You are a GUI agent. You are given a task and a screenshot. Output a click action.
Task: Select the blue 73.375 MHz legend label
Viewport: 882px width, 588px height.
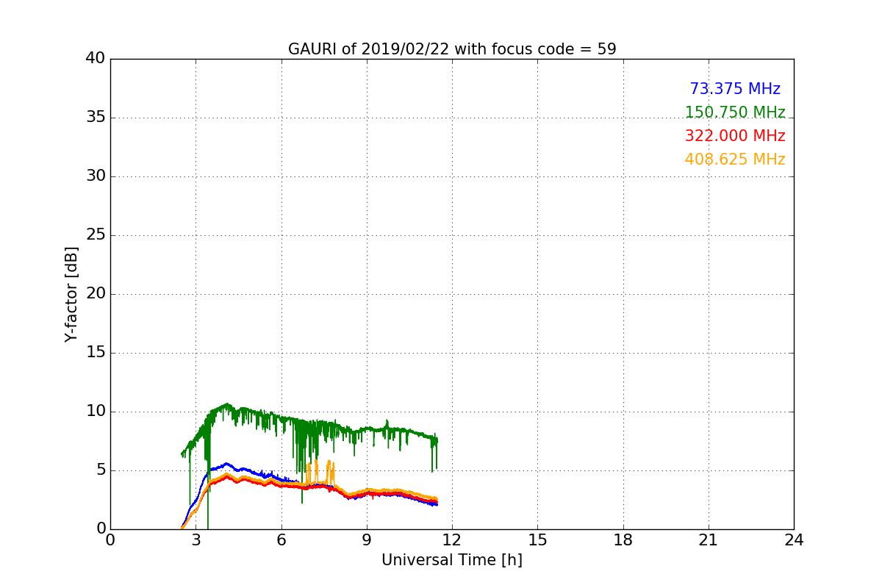[735, 89]
